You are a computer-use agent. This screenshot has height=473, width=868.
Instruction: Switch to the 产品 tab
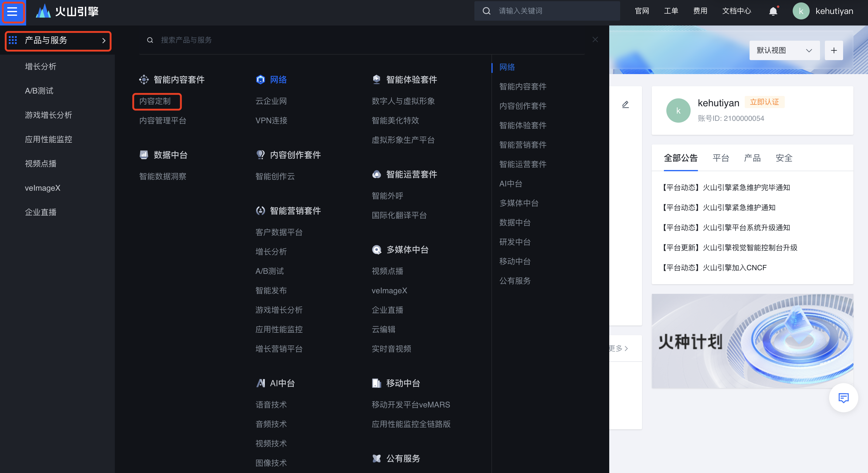pos(752,158)
